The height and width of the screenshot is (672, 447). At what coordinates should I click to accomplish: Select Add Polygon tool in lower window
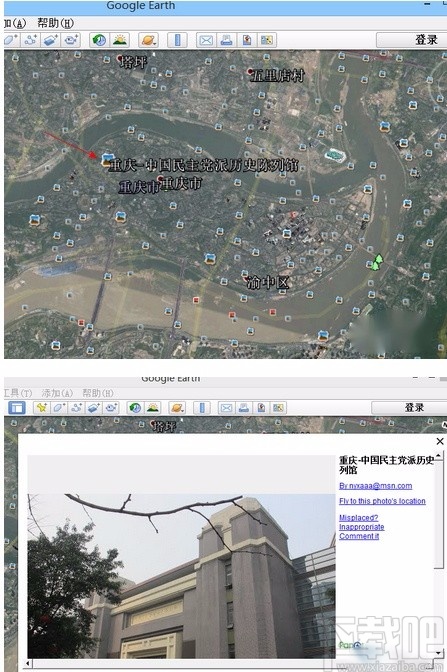(x=59, y=408)
